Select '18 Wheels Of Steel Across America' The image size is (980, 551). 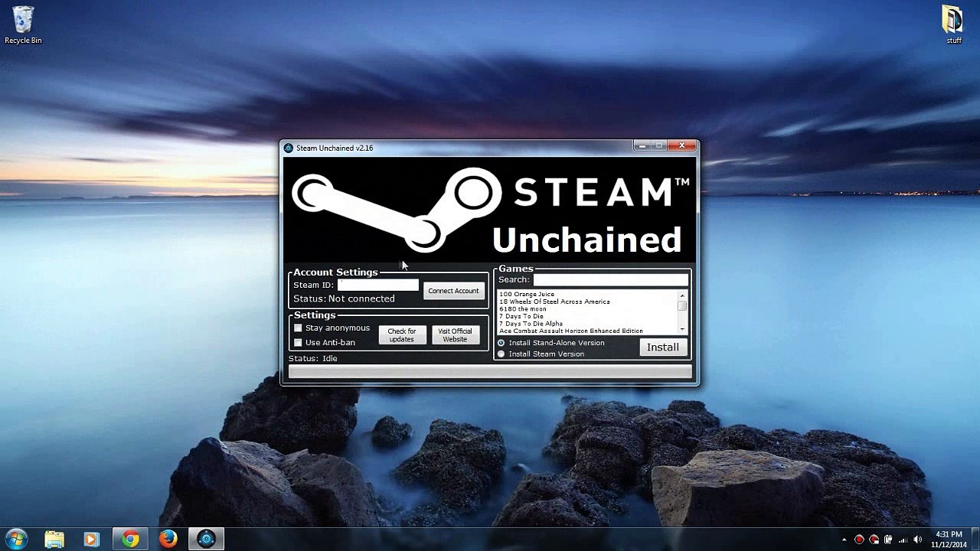(x=554, y=302)
